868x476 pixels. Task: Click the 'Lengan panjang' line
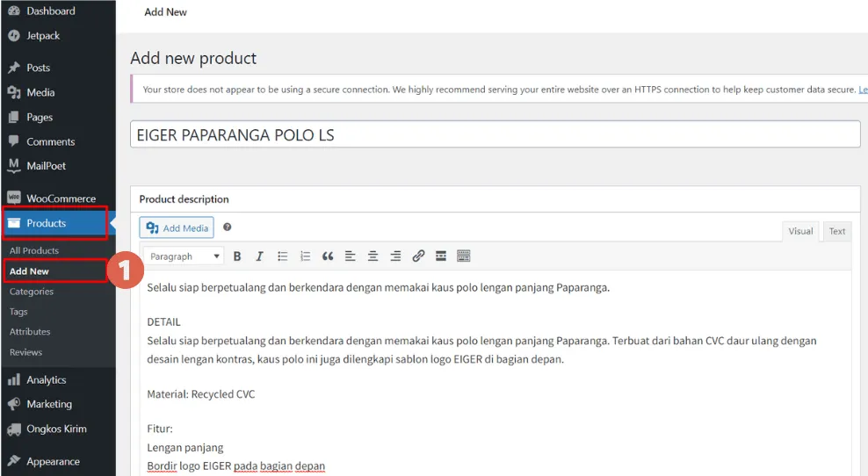(185, 447)
